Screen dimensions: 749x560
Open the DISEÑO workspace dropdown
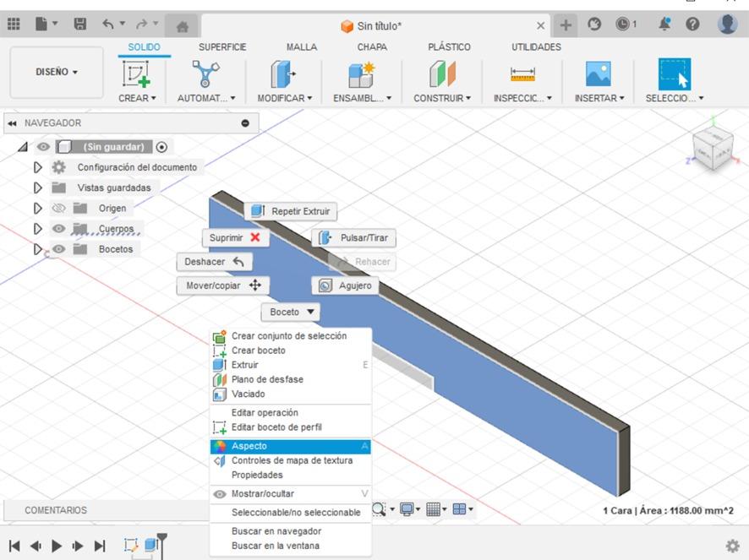[57, 72]
